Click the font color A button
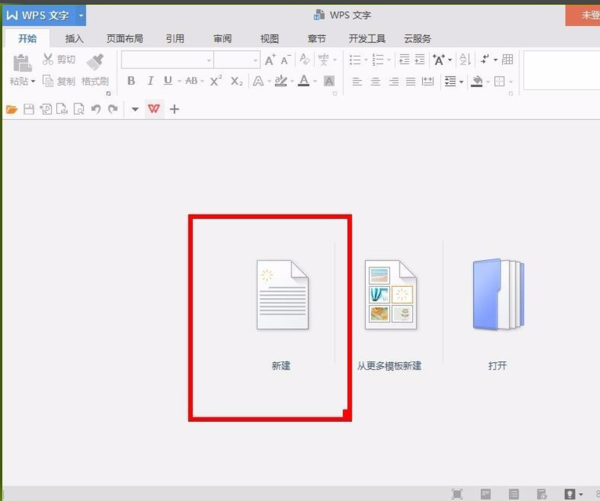 click(x=304, y=81)
